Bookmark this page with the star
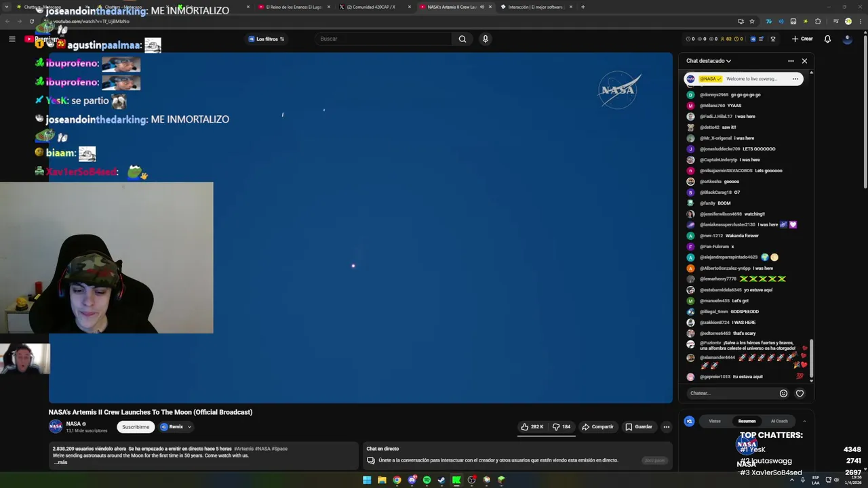Image resolution: width=868 pixels, height=488 pixels. point(751,21)
